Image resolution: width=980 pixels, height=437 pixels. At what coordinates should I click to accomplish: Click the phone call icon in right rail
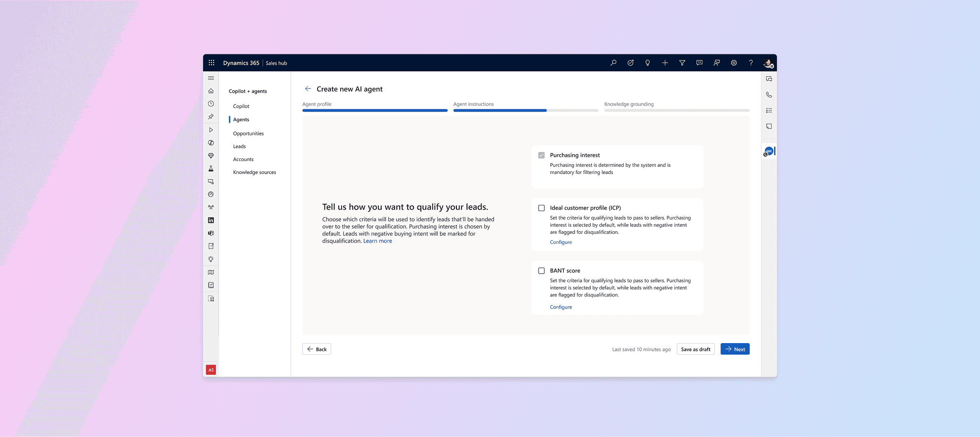(769, 95)
